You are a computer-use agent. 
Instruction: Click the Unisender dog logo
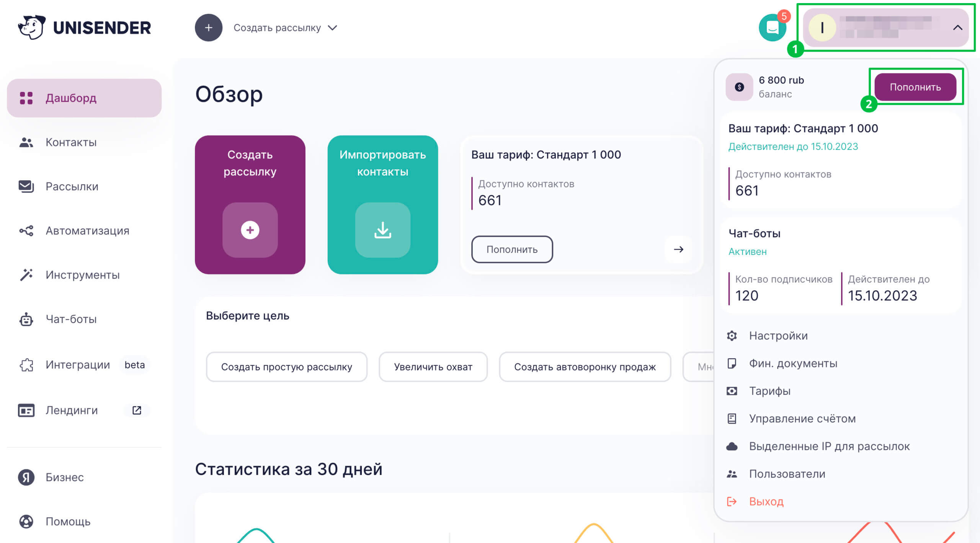(32, 27)
